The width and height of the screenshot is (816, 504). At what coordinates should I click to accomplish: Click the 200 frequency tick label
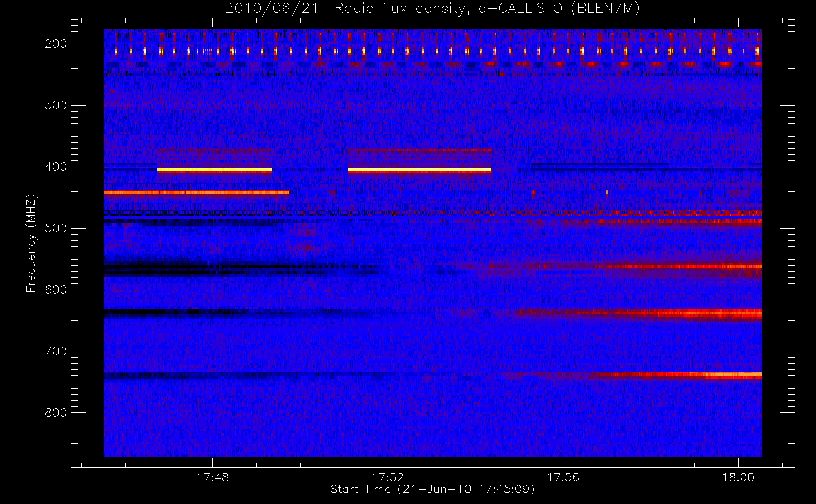click(55, 44)
